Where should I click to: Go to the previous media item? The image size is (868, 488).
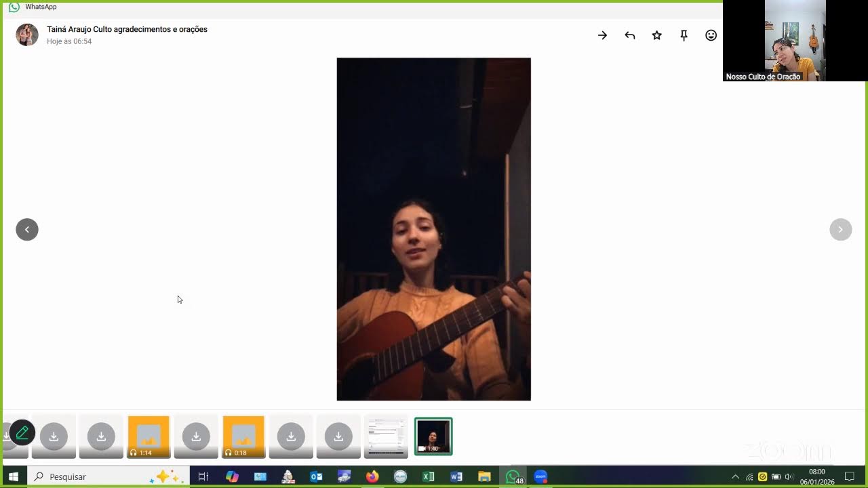coord(27,229)
